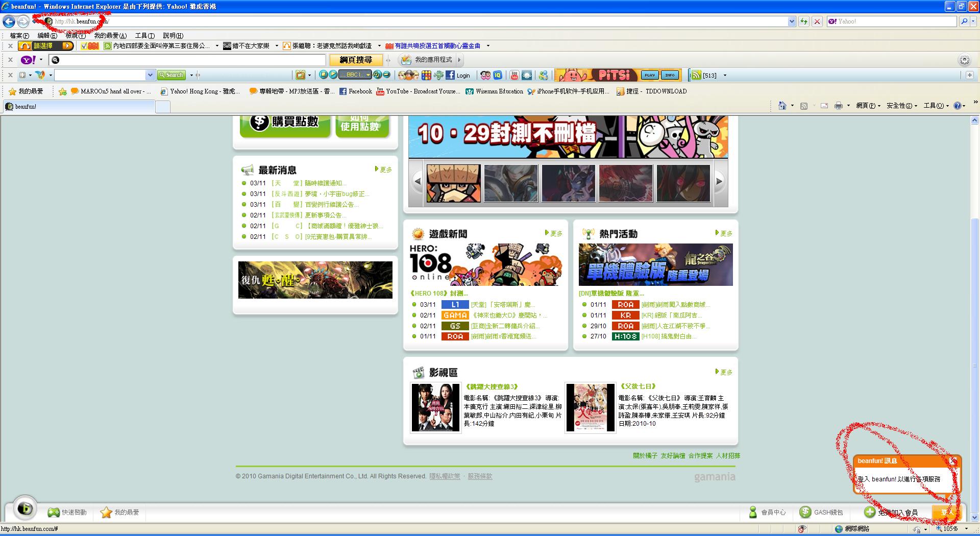Open GASH錢包 in the bottom bar
This screenshot has width=980, height=536.
pos(821,512)
